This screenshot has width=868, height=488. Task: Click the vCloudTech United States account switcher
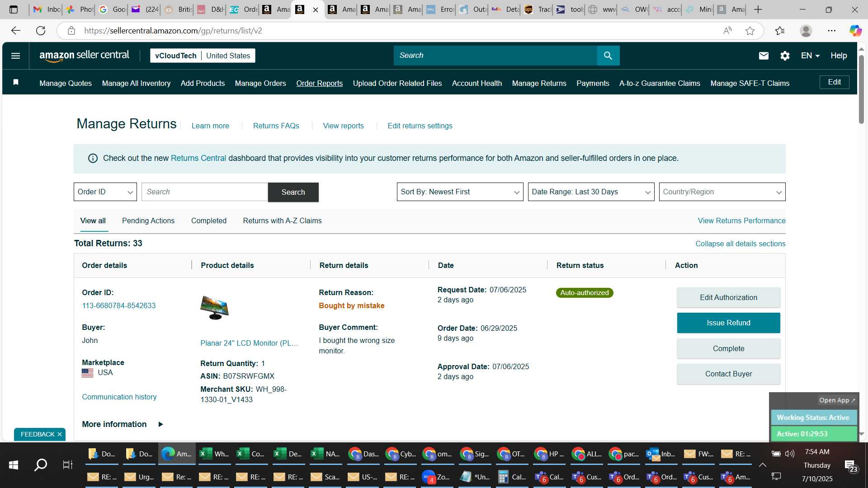(x=203, y=56)
